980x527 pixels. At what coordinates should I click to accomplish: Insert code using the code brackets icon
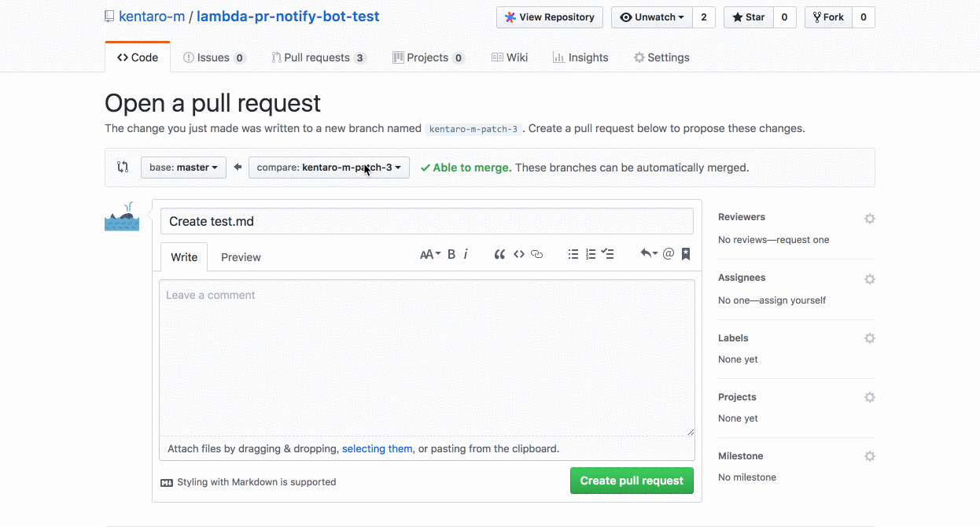point(519,254)
